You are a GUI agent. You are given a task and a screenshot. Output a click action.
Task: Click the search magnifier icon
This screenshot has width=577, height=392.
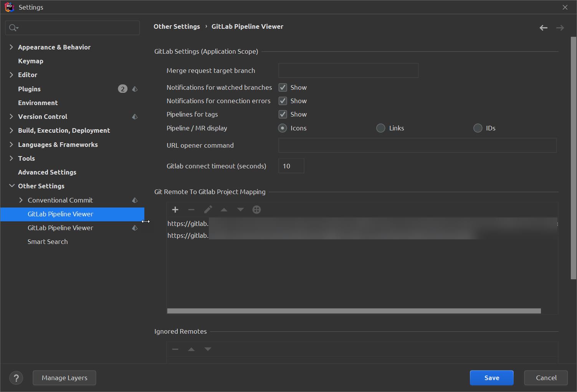[13, 28]
